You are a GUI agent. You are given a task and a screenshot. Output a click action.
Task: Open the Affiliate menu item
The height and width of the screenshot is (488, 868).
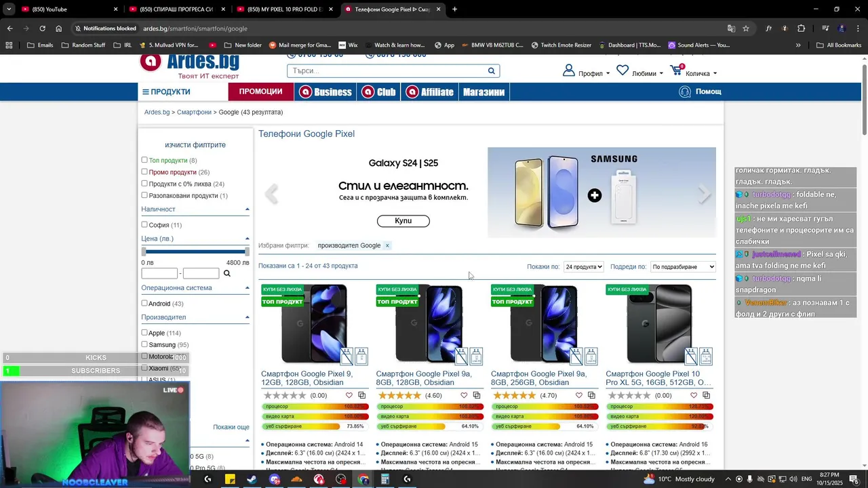[x=429, y=91]
